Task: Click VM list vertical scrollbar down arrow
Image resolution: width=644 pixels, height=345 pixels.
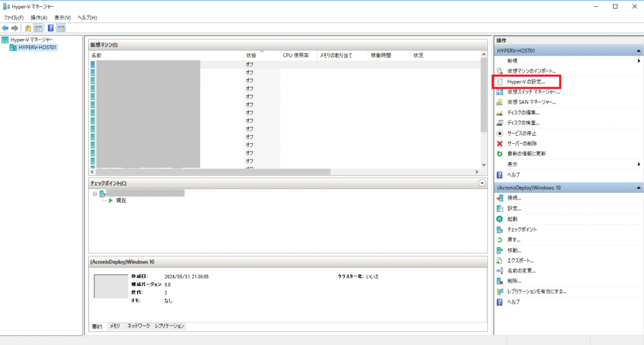Action: 484,165
